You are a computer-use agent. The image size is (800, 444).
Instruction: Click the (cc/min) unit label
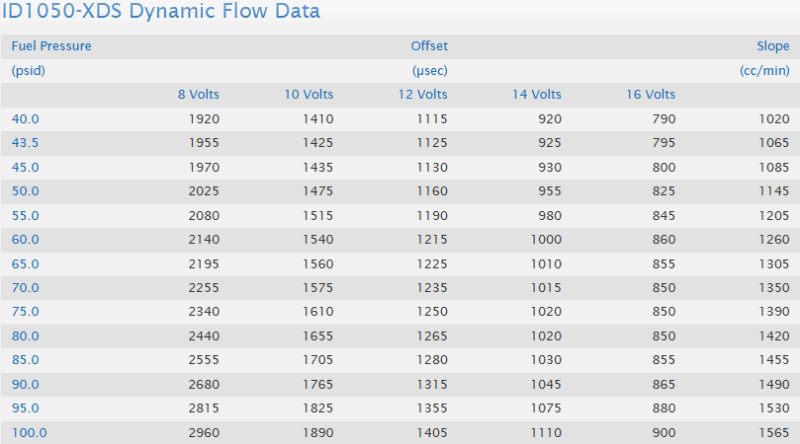(x=765, y=71)
